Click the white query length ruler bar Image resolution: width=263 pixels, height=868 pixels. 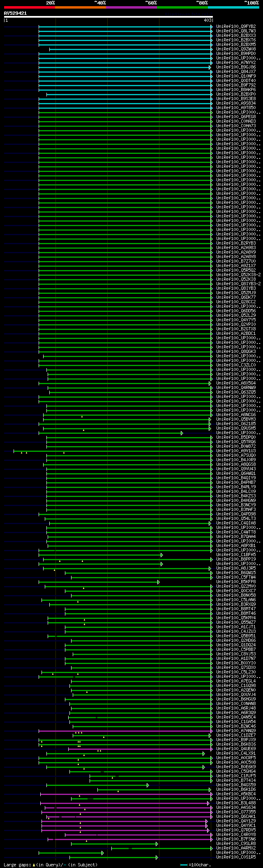[108, 17]
